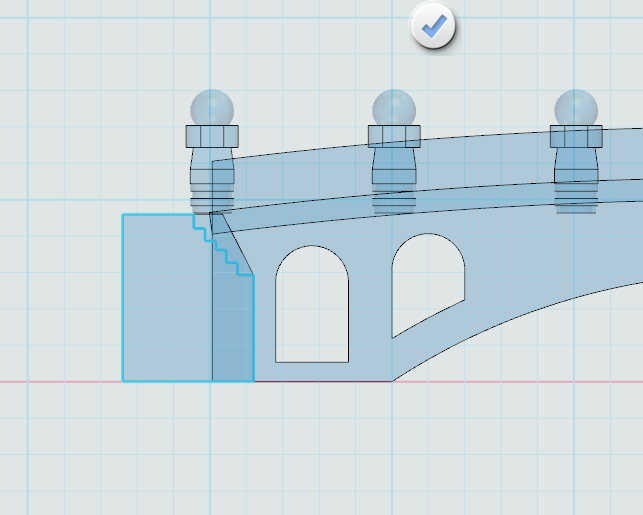Click the hex nut on the middle post
Image resolution: width=643 pixels, height=515 pixels.
(394, 136)
